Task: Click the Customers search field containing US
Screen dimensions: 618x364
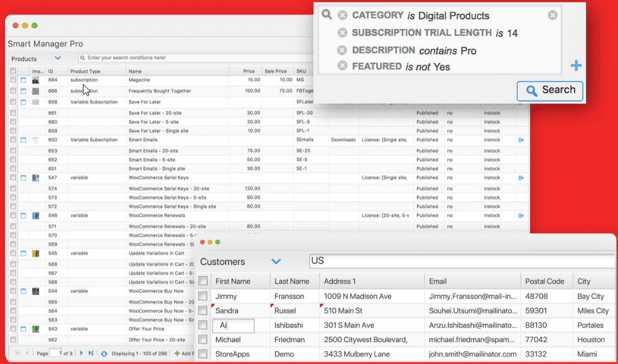Action: [462, 261]
